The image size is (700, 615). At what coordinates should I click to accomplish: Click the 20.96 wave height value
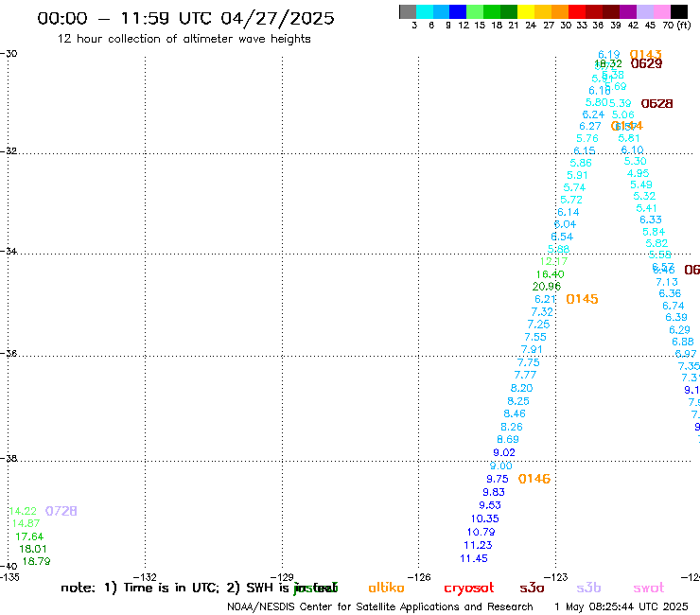547,287
